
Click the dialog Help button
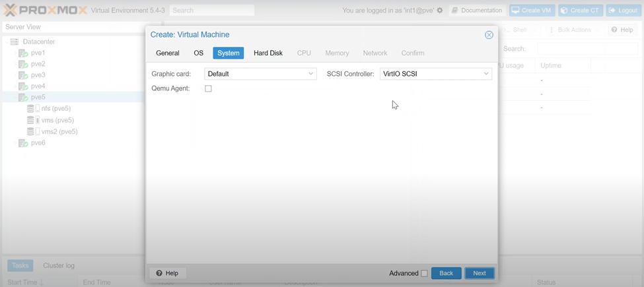coord(168,273)
